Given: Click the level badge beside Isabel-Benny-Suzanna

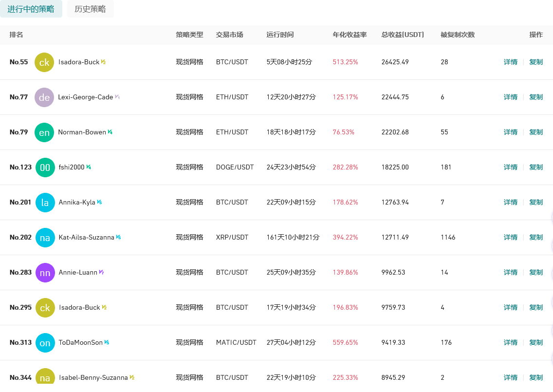Looking at the screenshot, I should [132, 377].
